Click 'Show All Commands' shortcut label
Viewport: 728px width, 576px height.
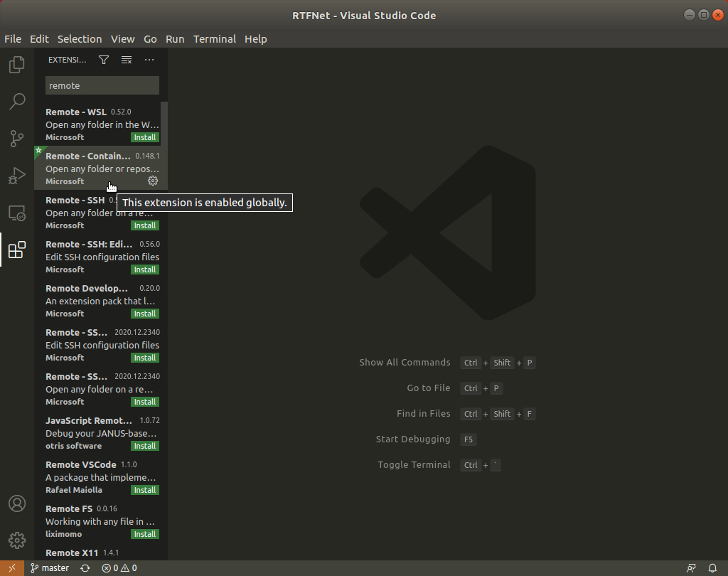click(x=405, y=363)
